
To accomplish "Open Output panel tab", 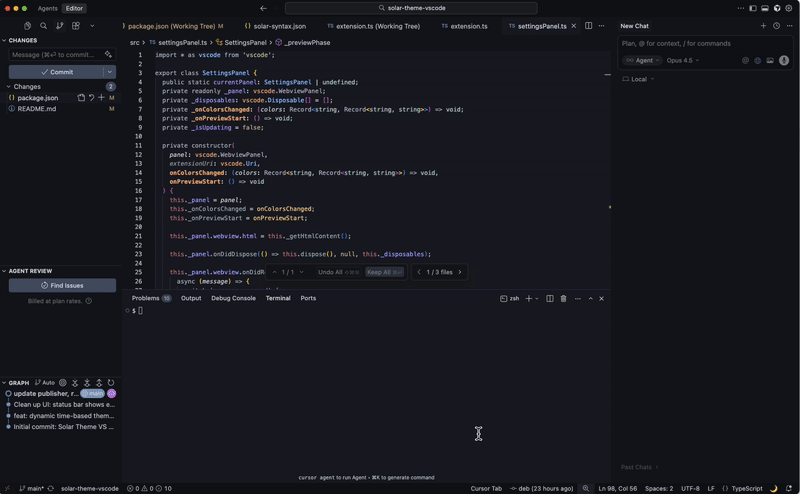I will pyautogui.click(x=191, y=298).
